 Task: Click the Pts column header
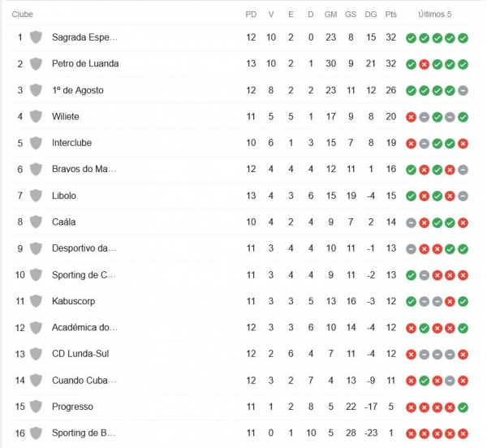point(391,15)
